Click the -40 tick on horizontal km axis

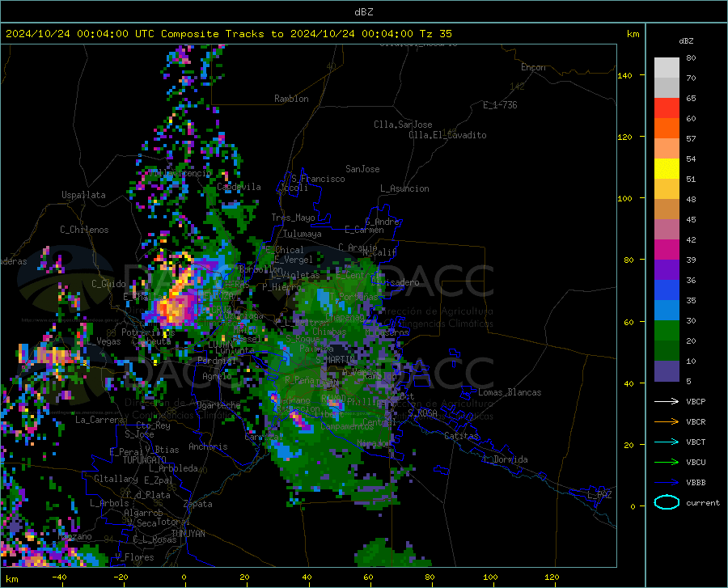[x=59, y=577]
